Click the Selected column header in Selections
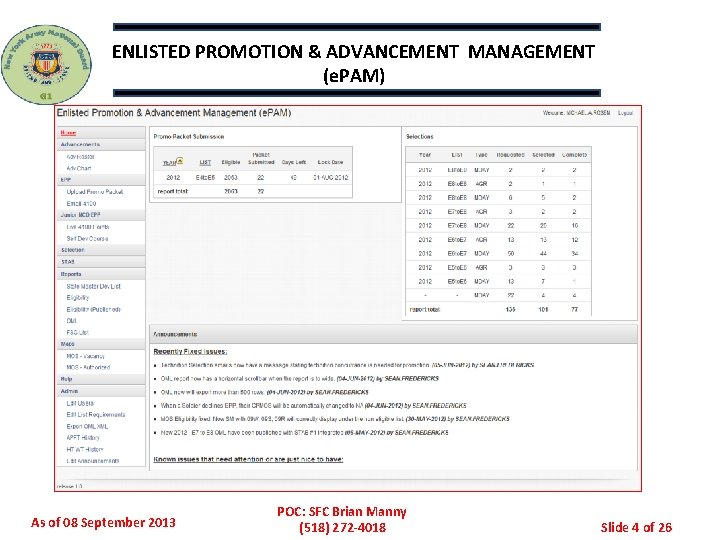 [544, 155]
